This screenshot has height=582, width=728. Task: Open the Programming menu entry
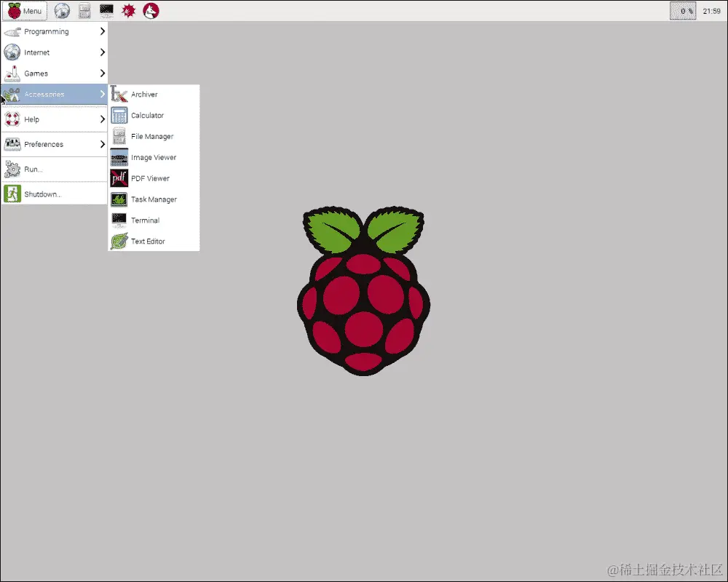tap(55, 31)
